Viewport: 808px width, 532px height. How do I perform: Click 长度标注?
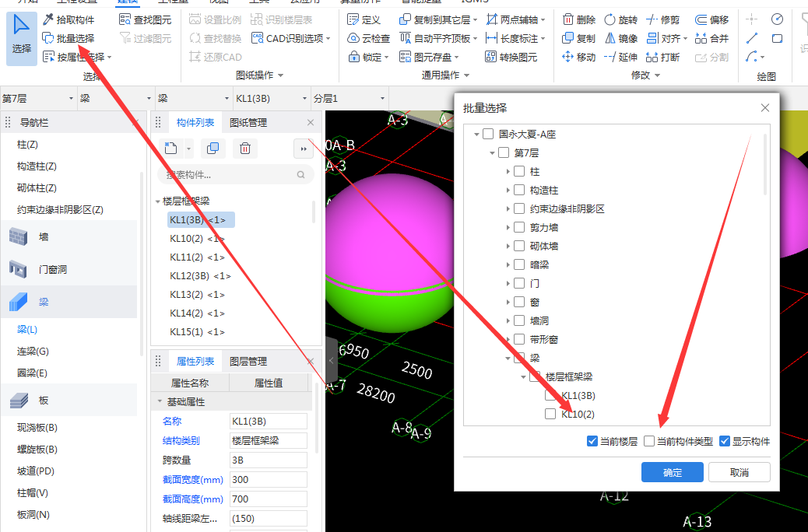515,38
